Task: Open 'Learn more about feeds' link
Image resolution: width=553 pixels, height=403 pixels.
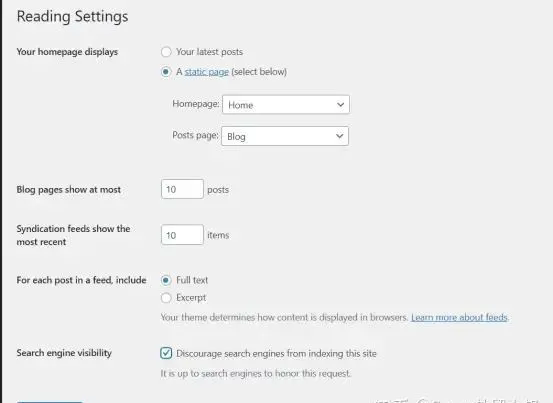Action: pos(459,317)
